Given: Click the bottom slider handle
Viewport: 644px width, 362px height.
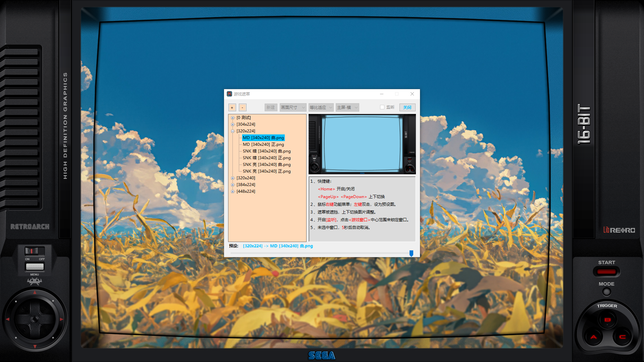Looking at the screenshot, I should pos(411,253).
